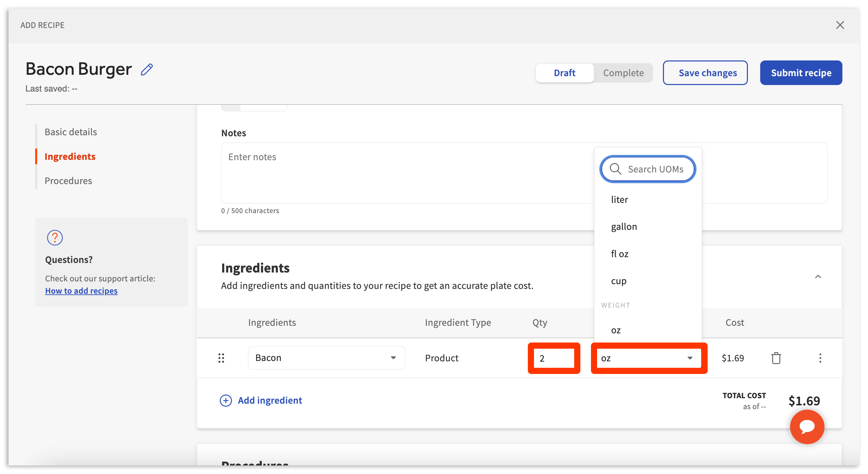This screenshot has width=868, height=474.
Task: Choose fl oz in the UOM list
Action: pos(620,254)
